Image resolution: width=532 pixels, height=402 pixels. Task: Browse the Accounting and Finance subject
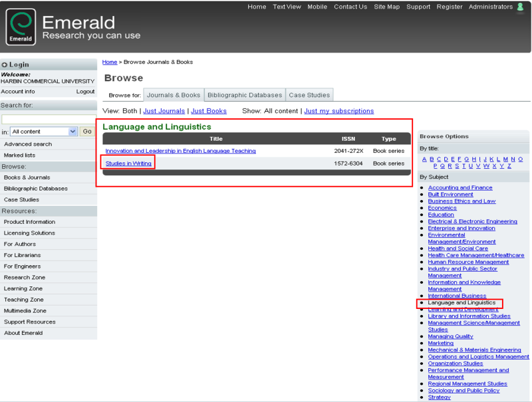point(460,187)
